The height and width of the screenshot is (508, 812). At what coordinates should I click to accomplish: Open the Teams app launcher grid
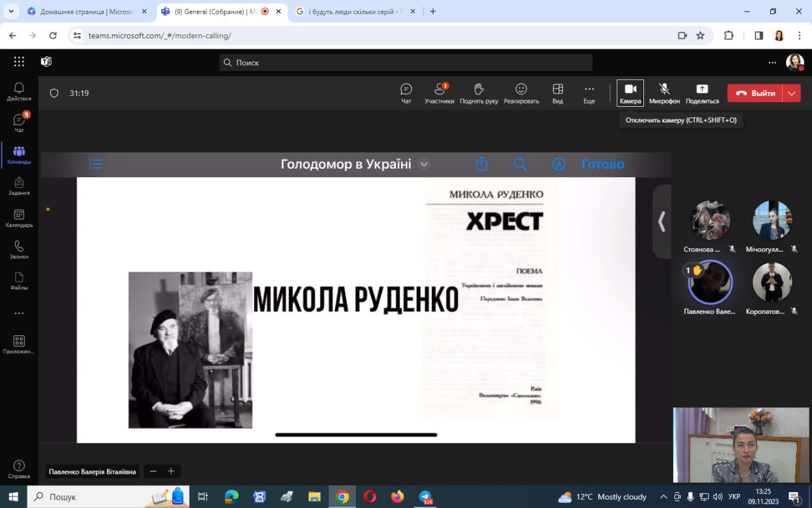coord(19,62)
